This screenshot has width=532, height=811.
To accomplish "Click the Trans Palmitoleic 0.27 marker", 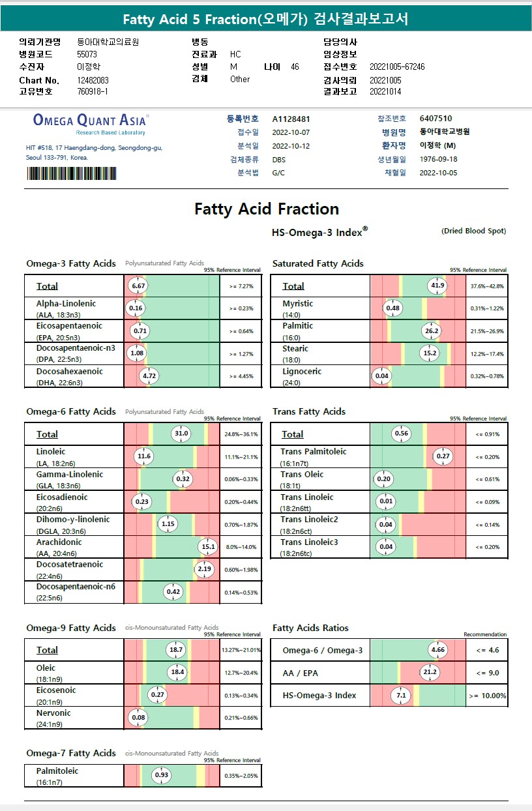I will 443,456.
